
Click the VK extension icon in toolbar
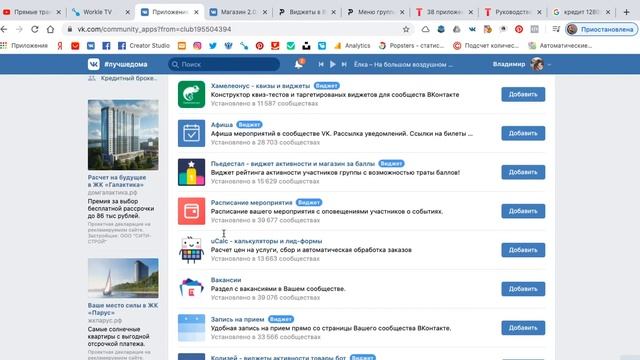pyautogui.click(x=472, y=29)
